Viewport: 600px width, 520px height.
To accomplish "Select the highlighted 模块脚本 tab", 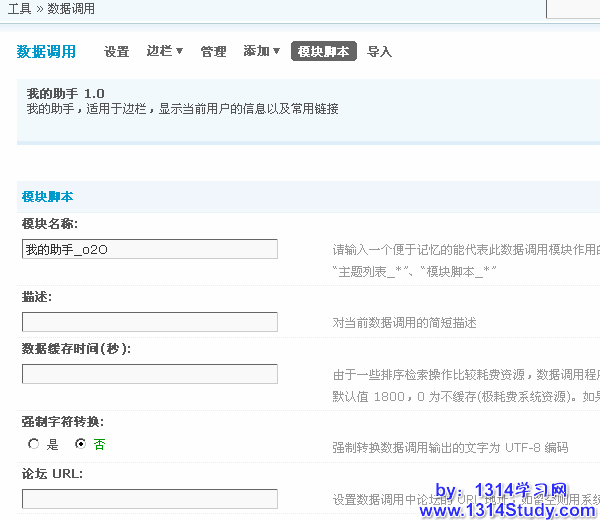I will tap(323, 52).
